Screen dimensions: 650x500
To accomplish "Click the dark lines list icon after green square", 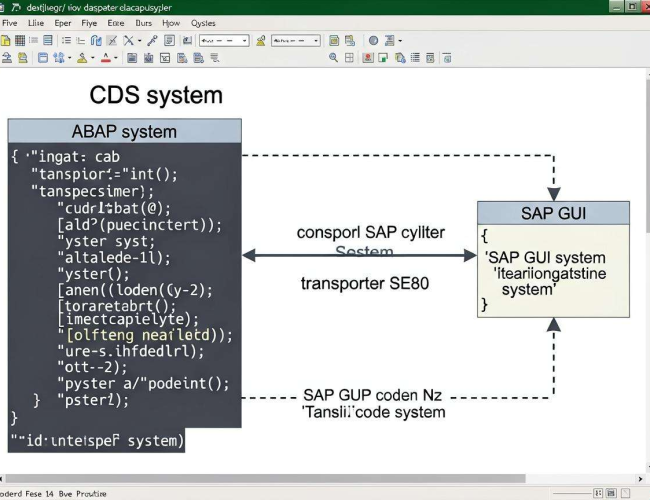I will (x=415, y=58).
